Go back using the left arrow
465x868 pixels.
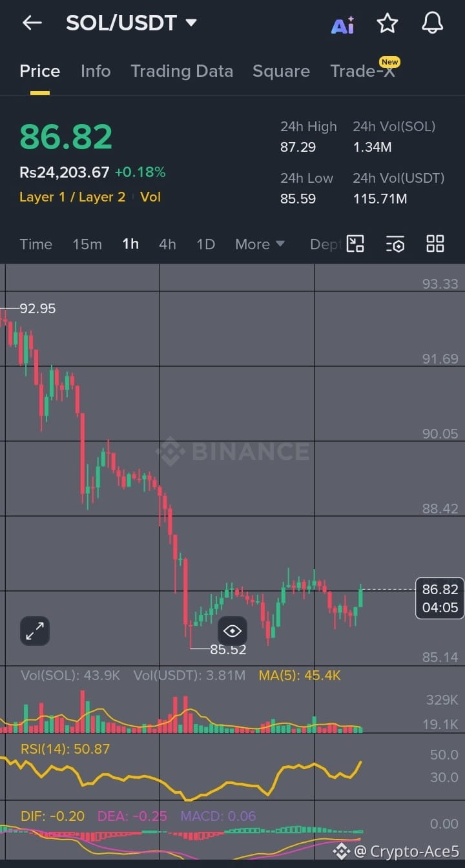pyautogui.click(x=32, y=23)
